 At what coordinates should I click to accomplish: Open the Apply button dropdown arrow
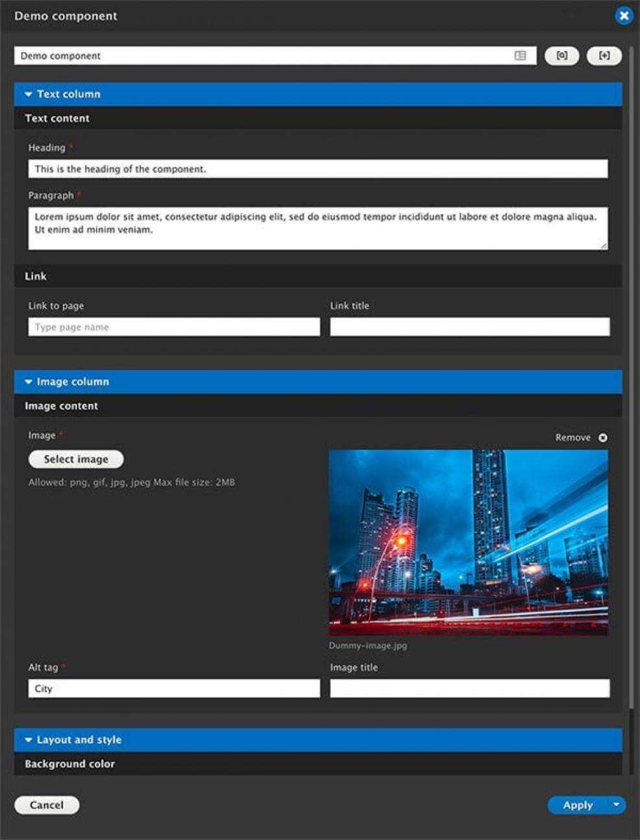[616, 805]
